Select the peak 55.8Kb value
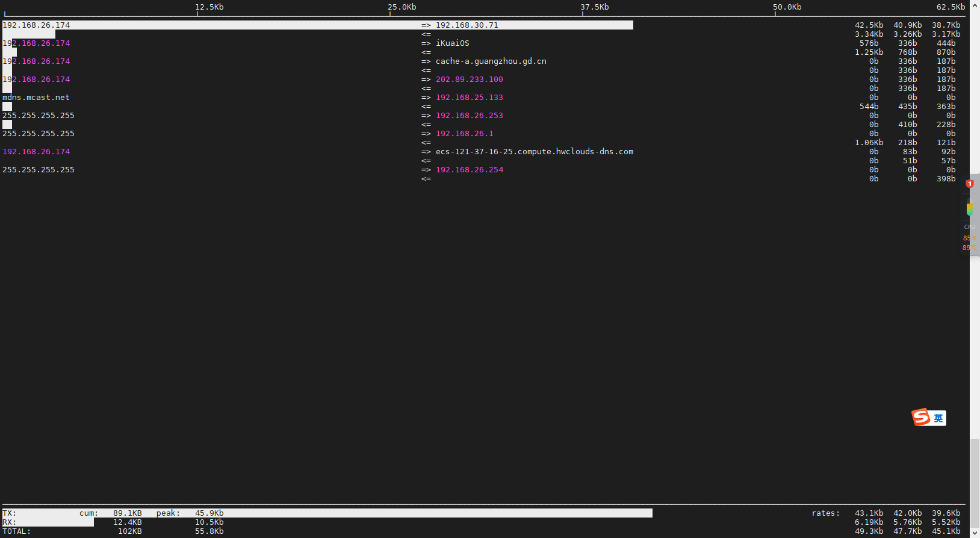980x538 pixels. [x=209, y=531]
